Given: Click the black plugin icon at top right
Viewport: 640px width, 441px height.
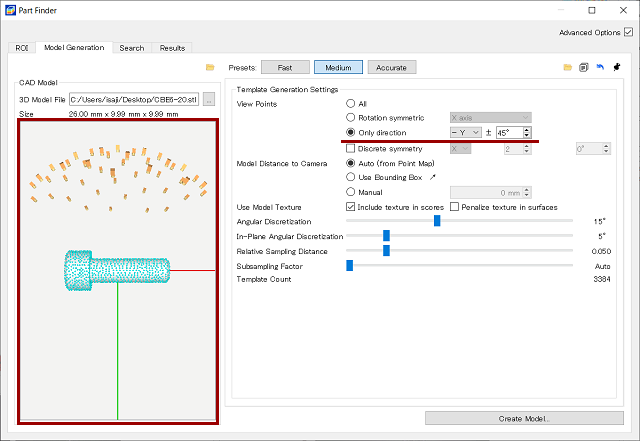Looking at the screenshot, I should point(616,67).
